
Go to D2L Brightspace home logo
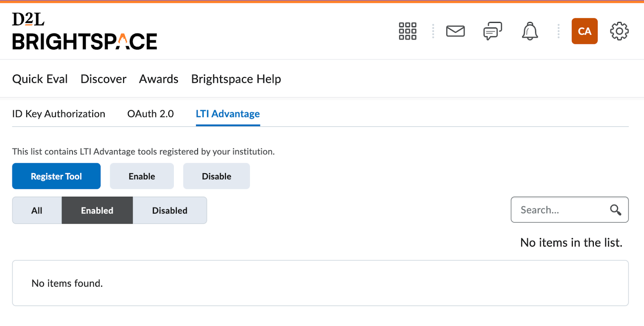(85, 31)
